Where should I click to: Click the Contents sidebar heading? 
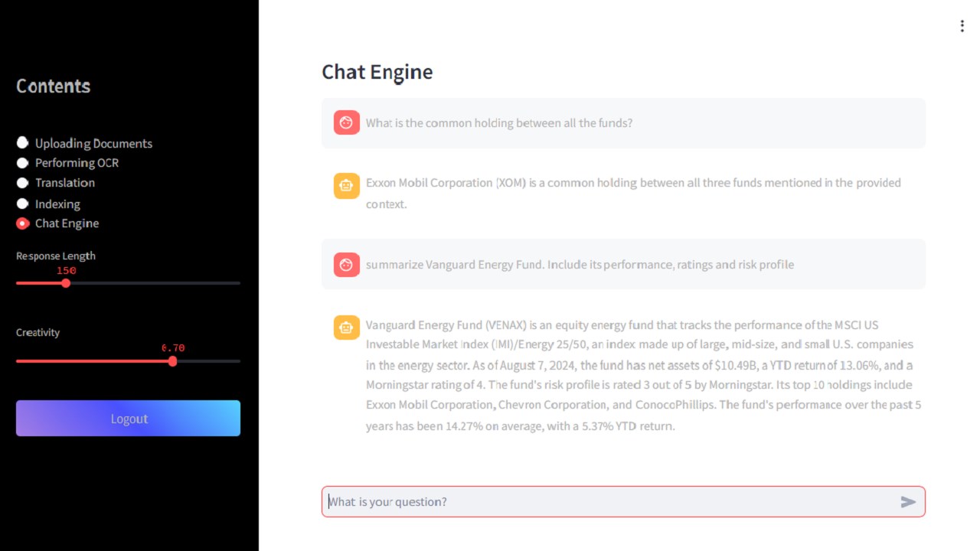[54, 86]
